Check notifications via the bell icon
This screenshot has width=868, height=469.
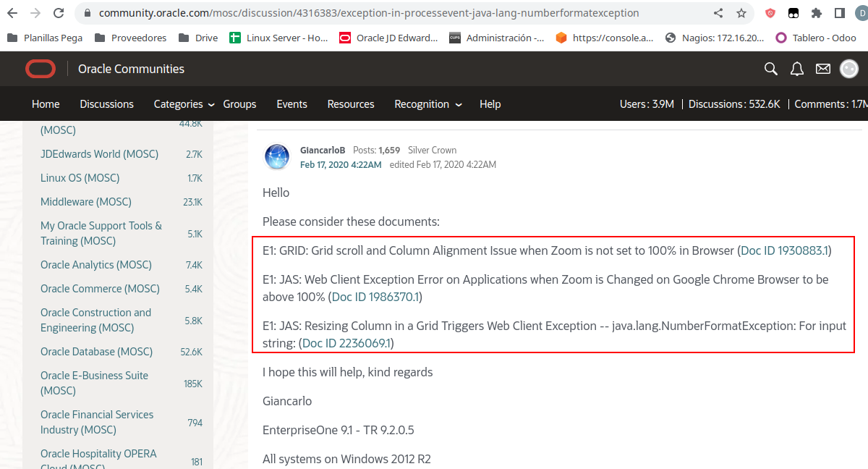(797, 69)
